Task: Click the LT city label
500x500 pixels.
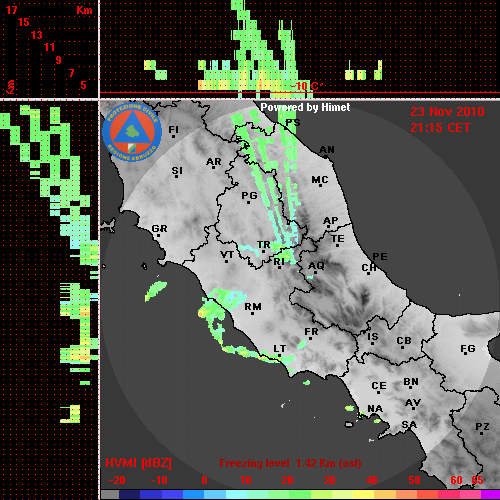Action: (280, 349)
